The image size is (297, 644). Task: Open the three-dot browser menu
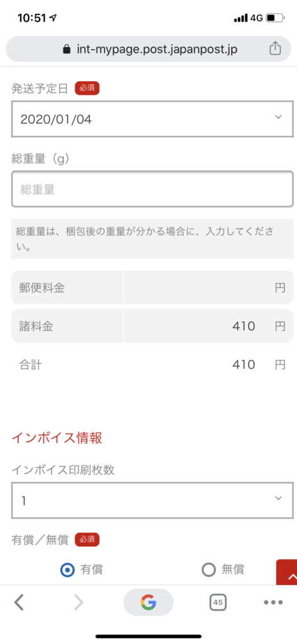tap(273, 602)
